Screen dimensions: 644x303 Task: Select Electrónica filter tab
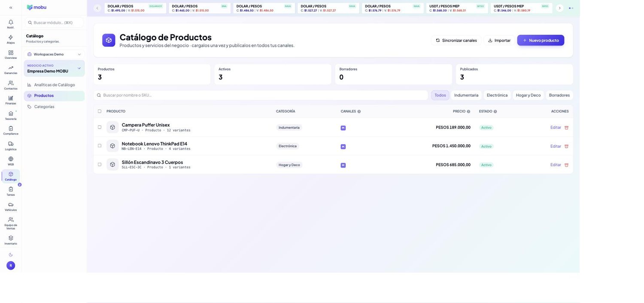click(x=497, y=95)
